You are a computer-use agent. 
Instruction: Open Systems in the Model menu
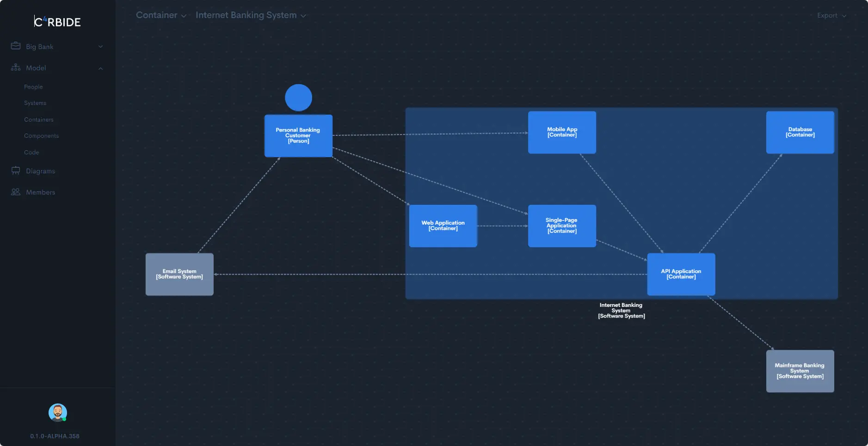[x=35, y=103]
